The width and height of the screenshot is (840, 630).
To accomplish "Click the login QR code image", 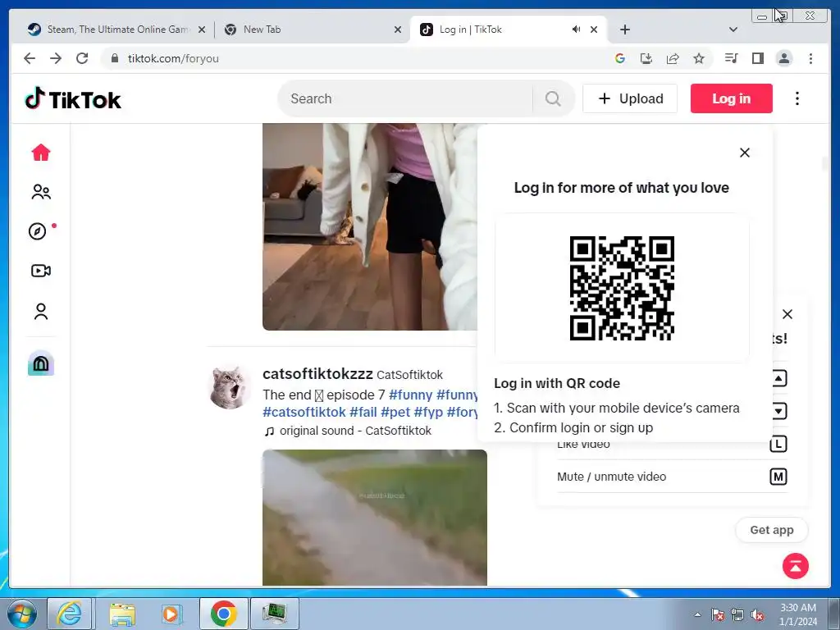I will tap(622, 288).
